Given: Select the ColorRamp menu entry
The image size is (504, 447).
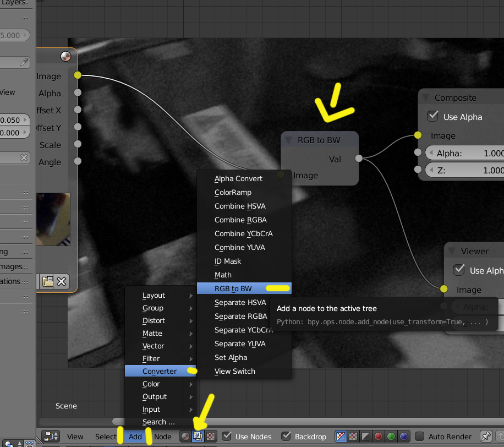Looking at the screenshot, I should coord(244,192).
